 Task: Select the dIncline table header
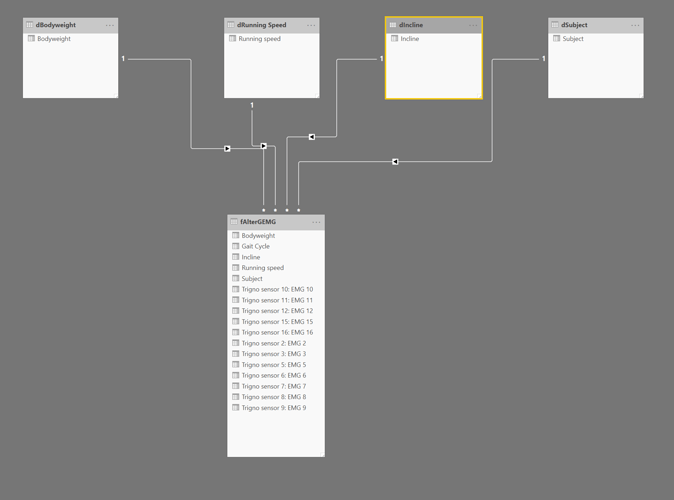pyautogui.click(x=434, y=25)
